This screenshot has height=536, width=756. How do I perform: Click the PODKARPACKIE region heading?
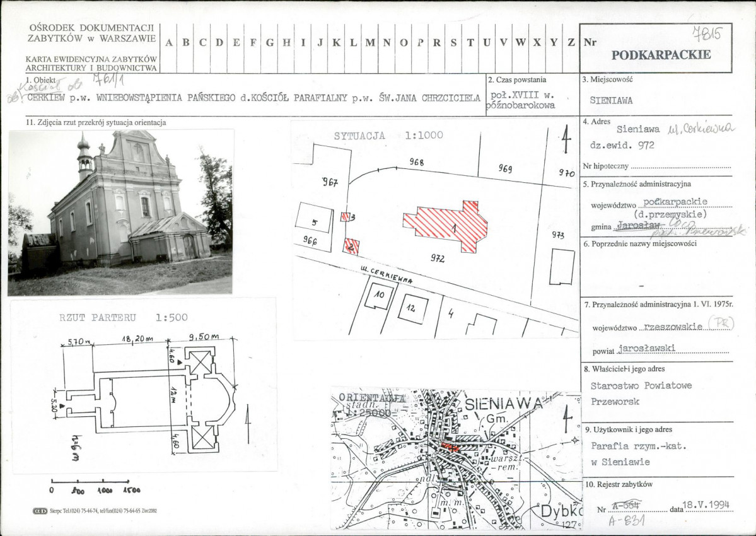point(661,55)
